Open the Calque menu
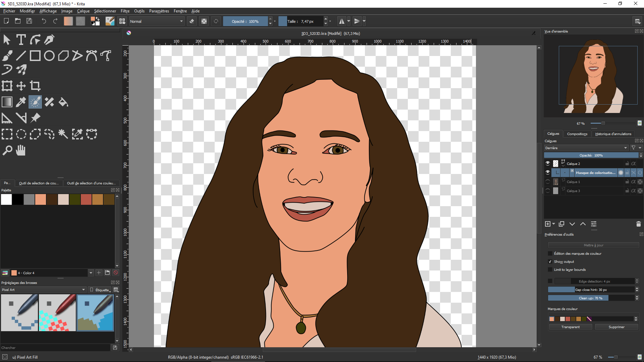Viewport: 644px width, 362px height. (83, 11)
